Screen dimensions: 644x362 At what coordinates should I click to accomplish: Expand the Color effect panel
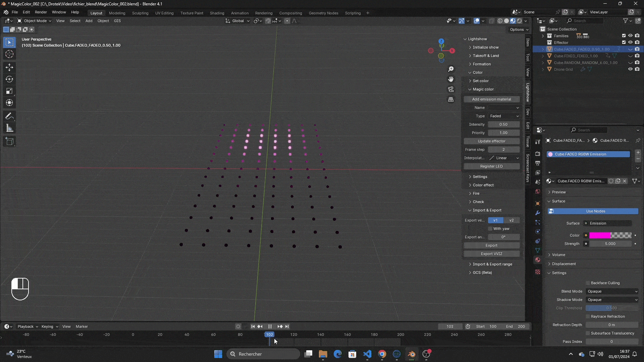(483, 185)
